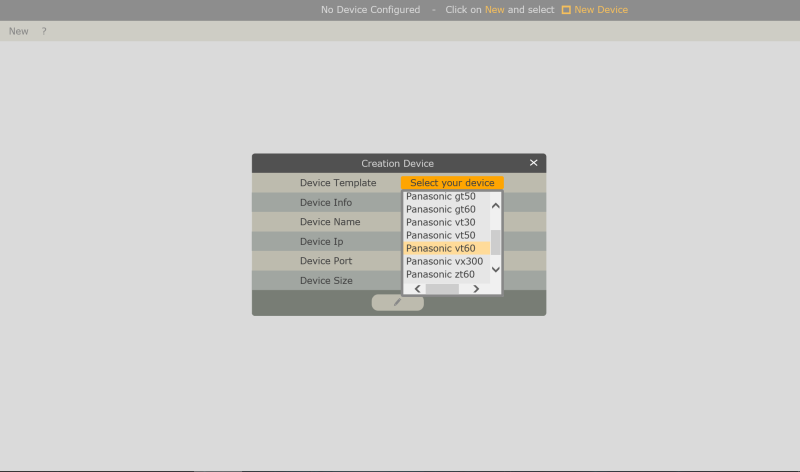The image size is (800, 472).
Task: Click the horizontal scroll left arrow
Action: point(417,289)
